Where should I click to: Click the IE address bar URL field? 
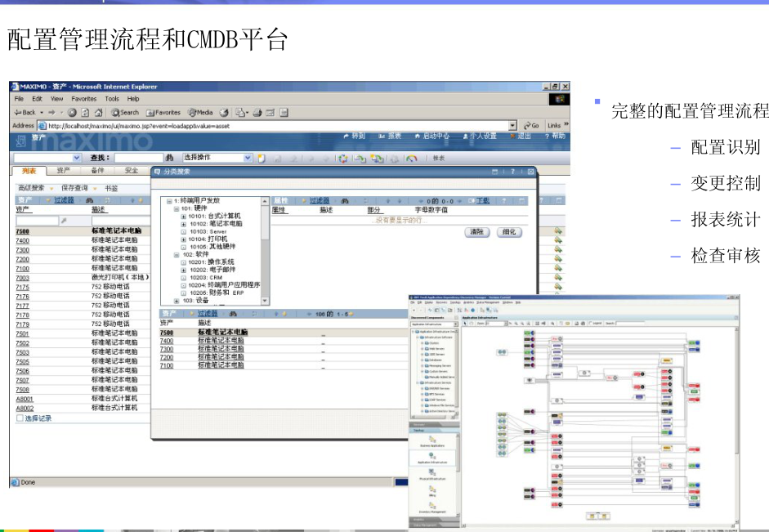(x=270, y=126)
